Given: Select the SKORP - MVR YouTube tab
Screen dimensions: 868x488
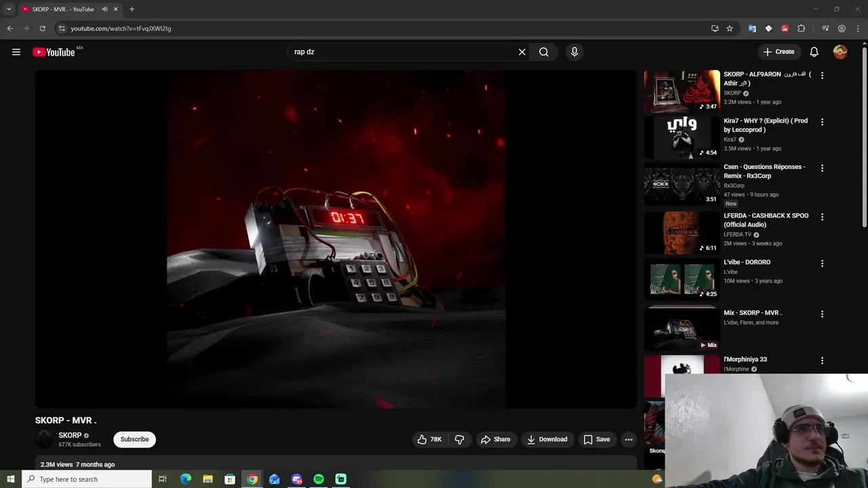Looking at the screenshot, I should (x=62, y=9).
